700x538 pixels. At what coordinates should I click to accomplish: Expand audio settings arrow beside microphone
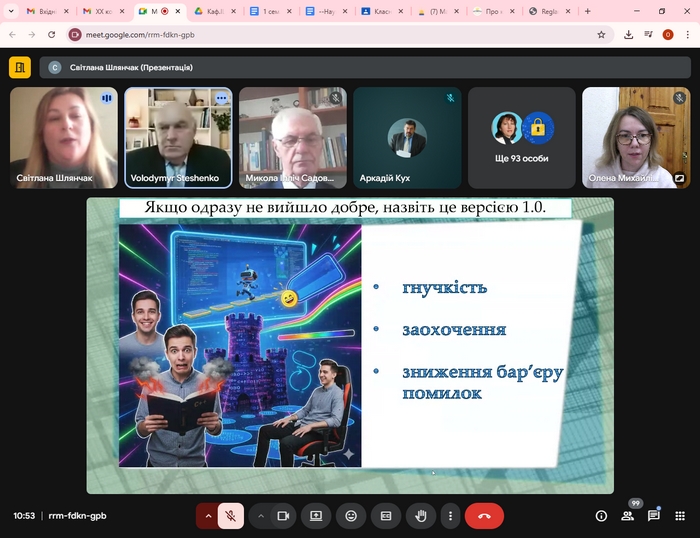(208, 516)
